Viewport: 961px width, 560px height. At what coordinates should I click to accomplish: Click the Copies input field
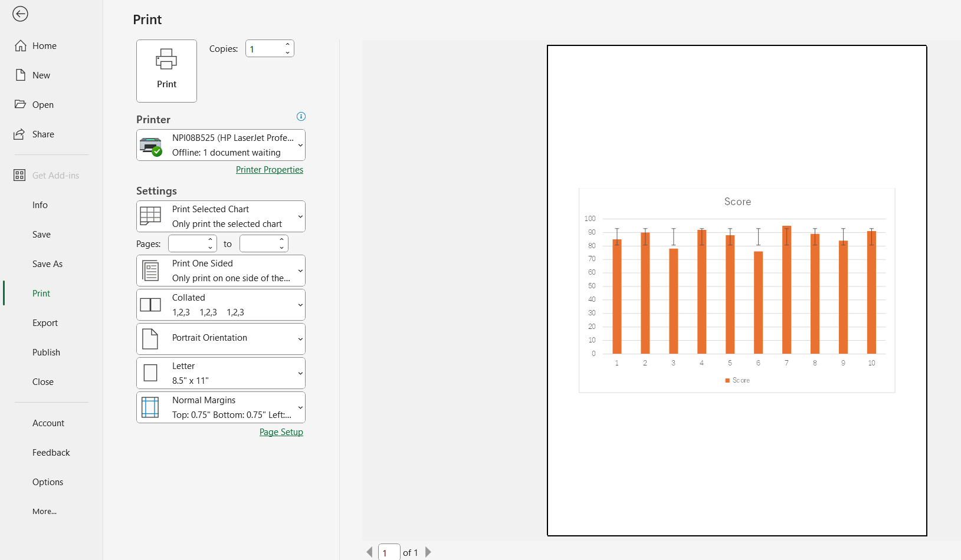coord(264,48)
